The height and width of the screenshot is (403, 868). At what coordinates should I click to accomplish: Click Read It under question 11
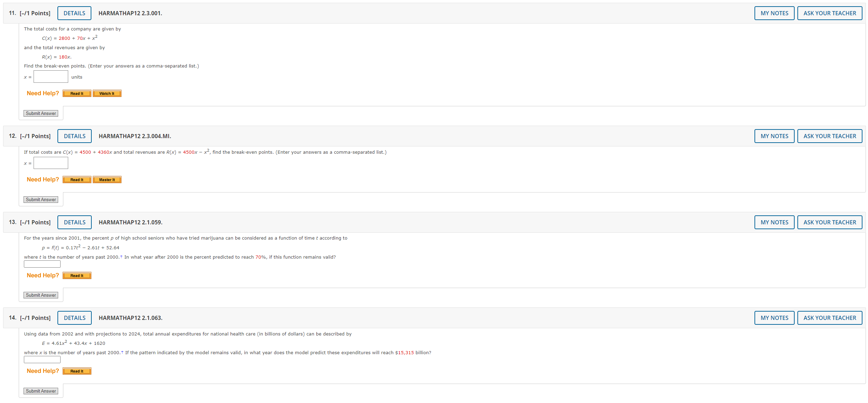tap(77, 93)
